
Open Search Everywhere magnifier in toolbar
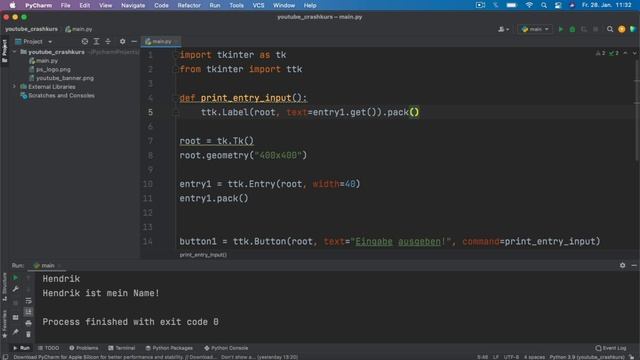(x=610, y=29)
